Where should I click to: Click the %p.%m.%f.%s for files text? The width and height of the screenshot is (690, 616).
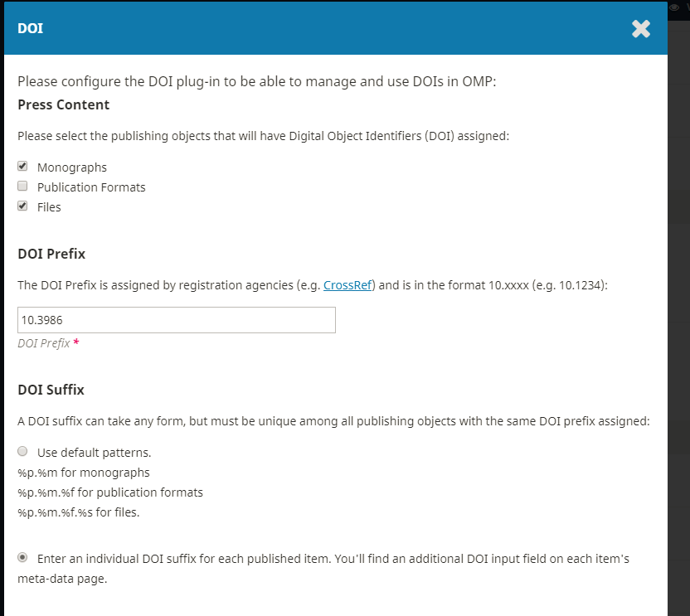(78, 512)
